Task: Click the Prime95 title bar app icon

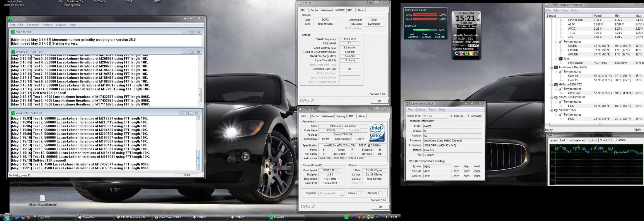Action: point(10,19)
